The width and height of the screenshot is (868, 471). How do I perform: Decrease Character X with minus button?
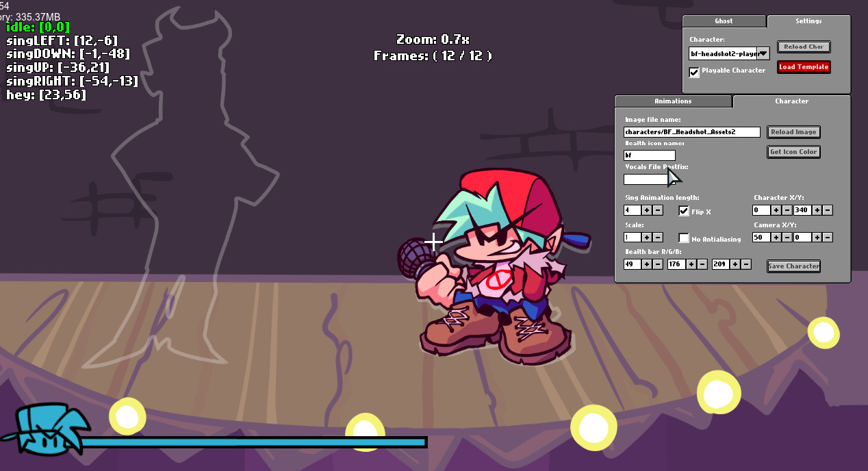point(787,210)
